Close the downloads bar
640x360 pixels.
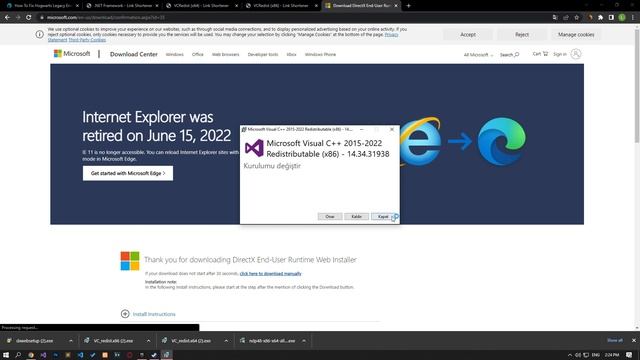[x=633, y=340]
